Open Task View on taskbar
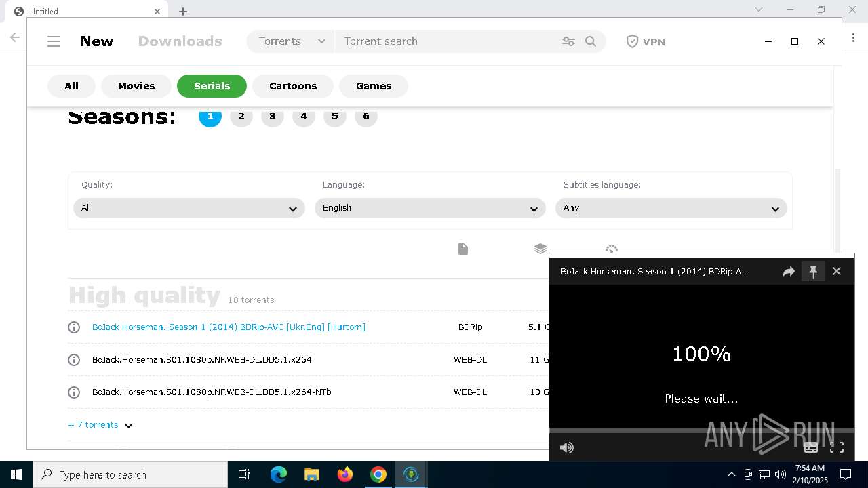Screen dimensions: 868x488 (244, 474)
